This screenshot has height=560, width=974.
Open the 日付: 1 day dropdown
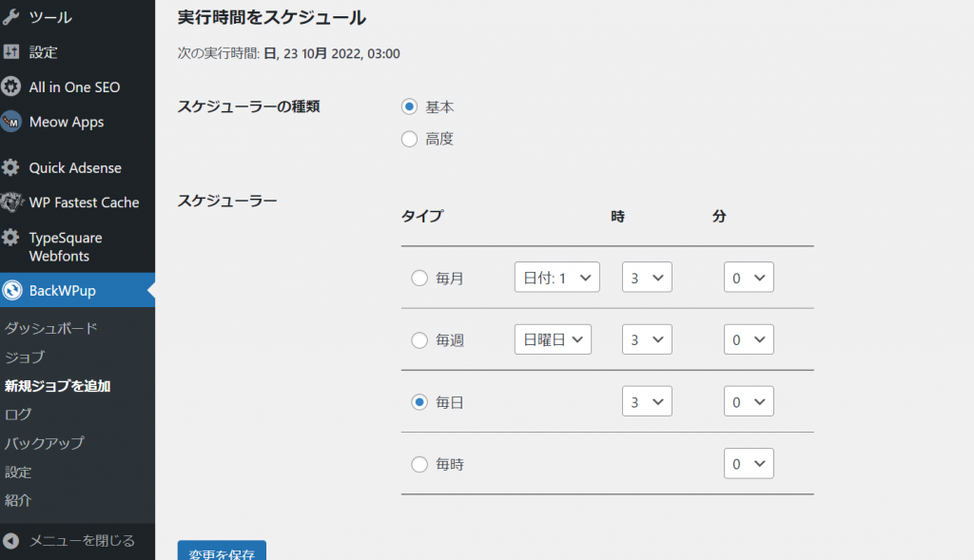click(x=556, y=278)
